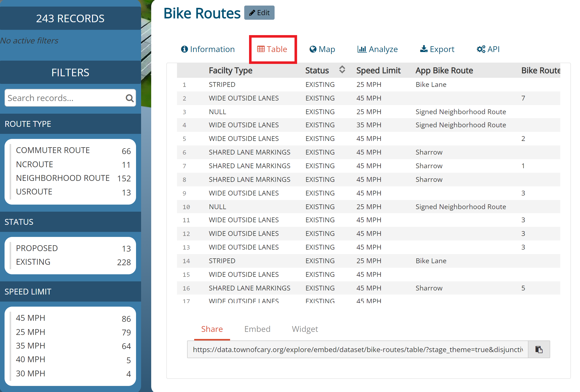Click the Search records input field
The image size is (580, 392).
coord(64,98)
